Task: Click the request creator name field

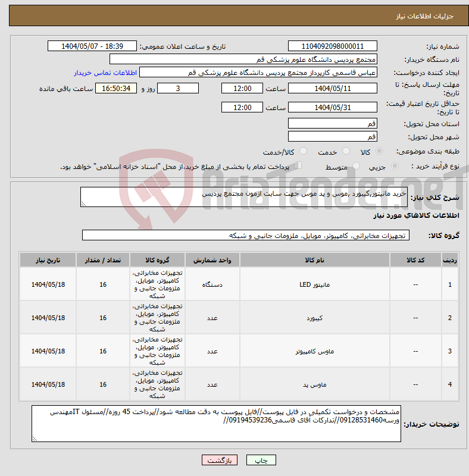Action: (258, 73)
